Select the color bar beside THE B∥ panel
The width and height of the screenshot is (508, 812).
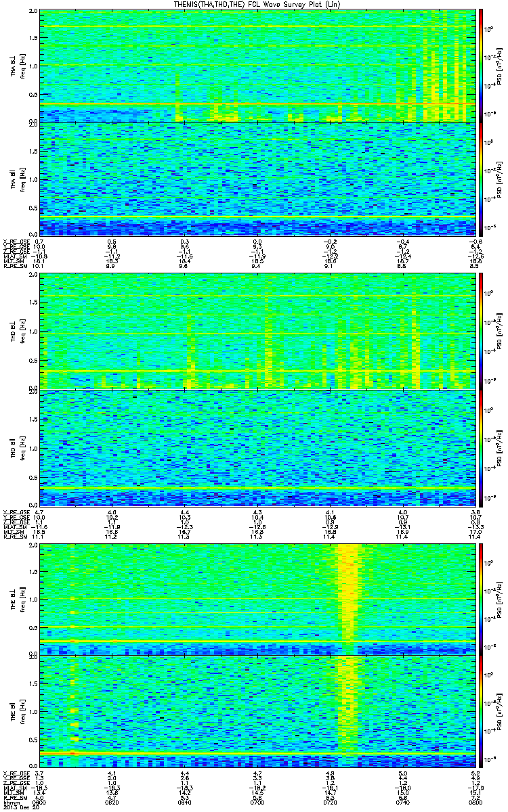coord(480,713)
